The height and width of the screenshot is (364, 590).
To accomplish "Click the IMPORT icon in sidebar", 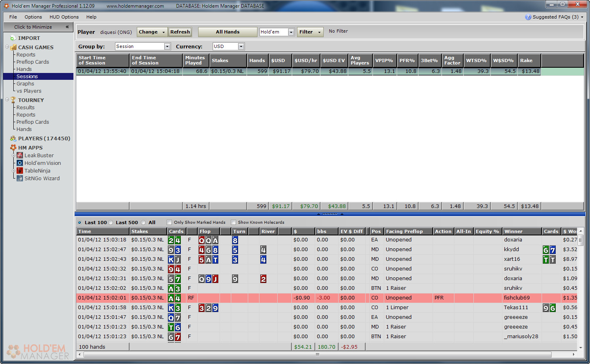I will click(x=13, y=38).
